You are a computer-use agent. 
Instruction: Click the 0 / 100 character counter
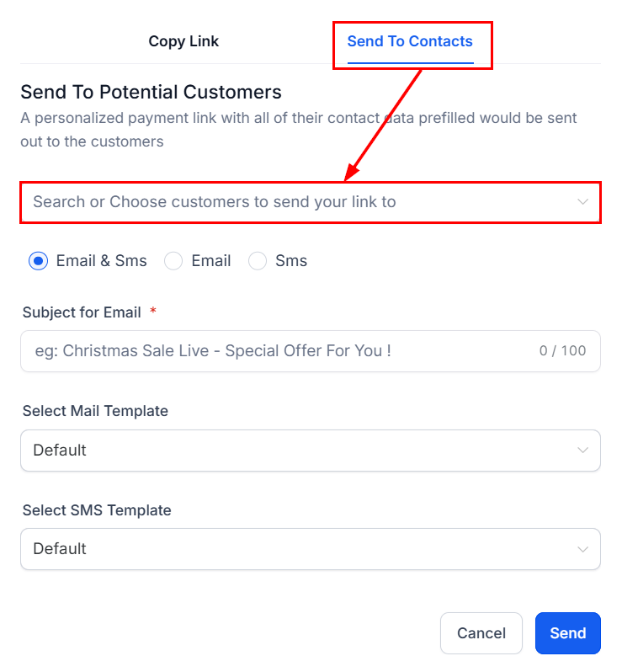click(562, 351)
